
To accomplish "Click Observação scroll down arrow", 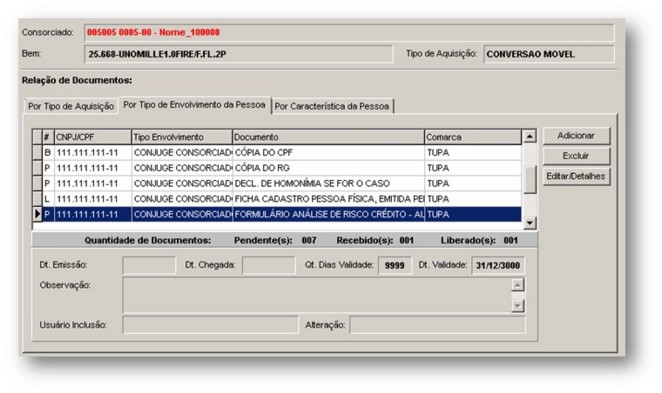I will (518, 305).
